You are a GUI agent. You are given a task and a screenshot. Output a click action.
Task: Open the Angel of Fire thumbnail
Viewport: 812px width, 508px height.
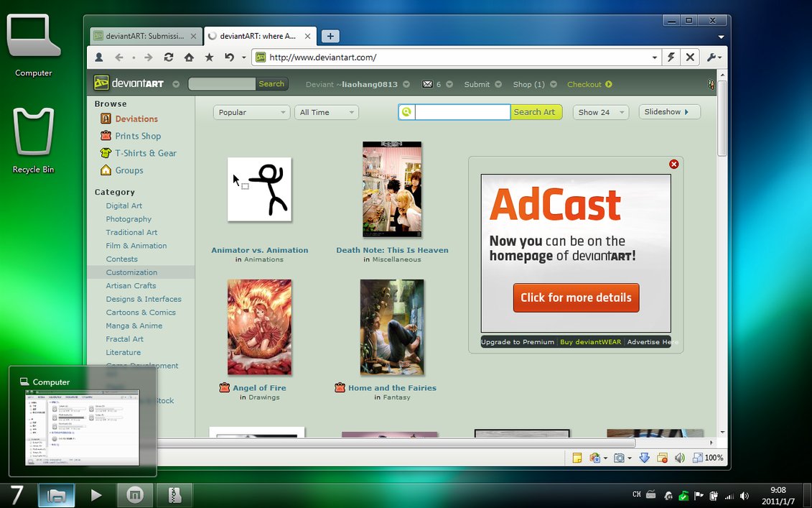tap(259, 327)
